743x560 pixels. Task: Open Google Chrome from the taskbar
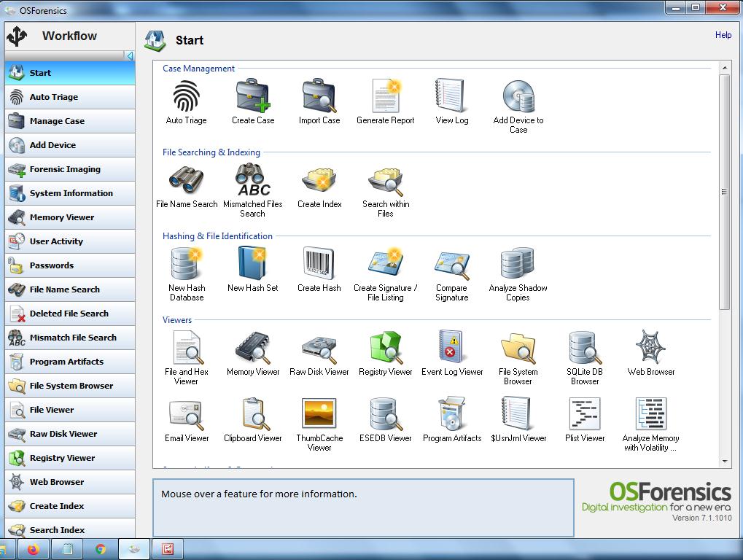point(101,550)
